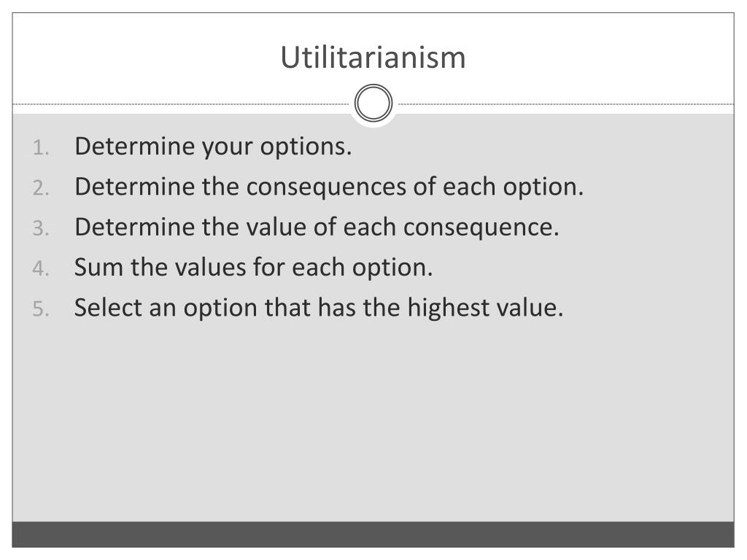Click the list number 3.
This screenshot has height=560, width=747.
41,228
